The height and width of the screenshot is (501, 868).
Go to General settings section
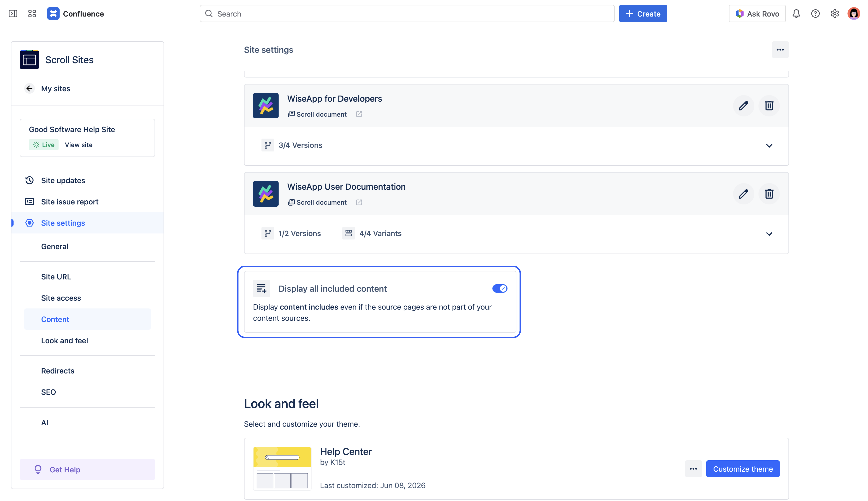tap(55, 246)
